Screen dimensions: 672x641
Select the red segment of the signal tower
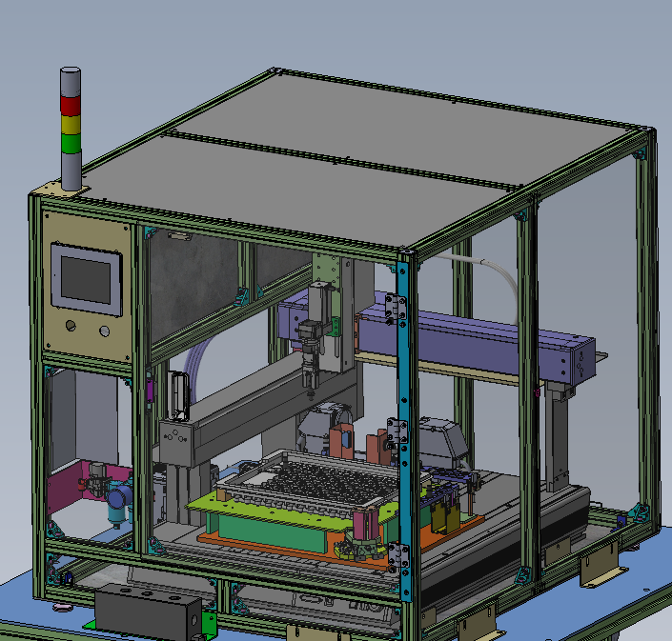click(x=71, y=106)
